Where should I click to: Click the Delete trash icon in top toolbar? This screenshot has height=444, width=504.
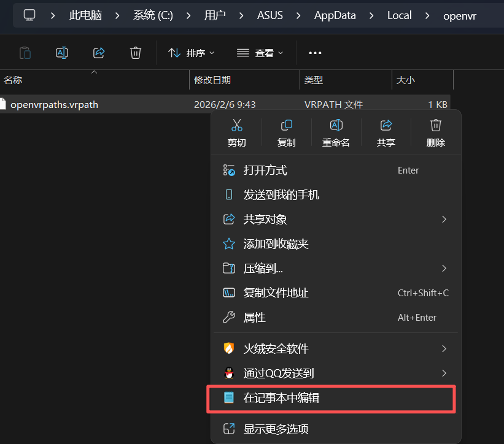pyautogui.click(x=136, y=53)
